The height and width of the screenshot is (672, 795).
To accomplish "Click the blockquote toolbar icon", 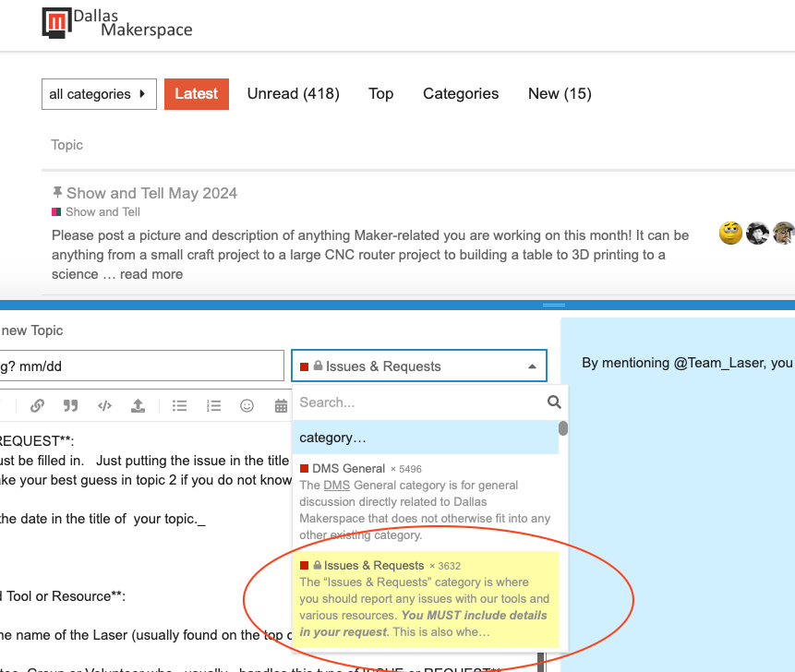I will click(70, 405).
